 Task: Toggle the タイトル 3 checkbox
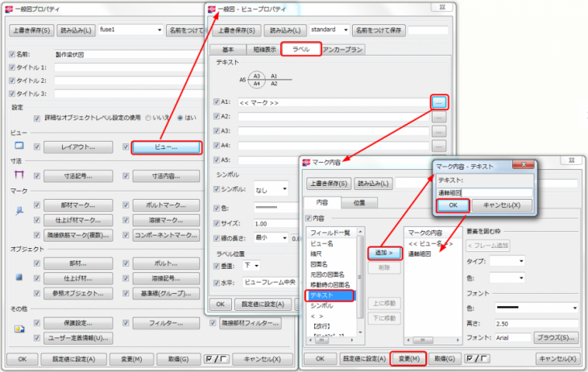point(12,93)
